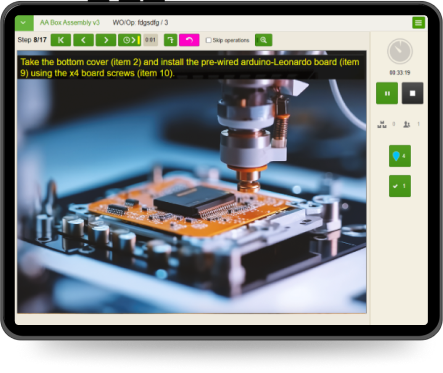
Task: Click the 0:01 step time field
Action: [x=151, y=40]
